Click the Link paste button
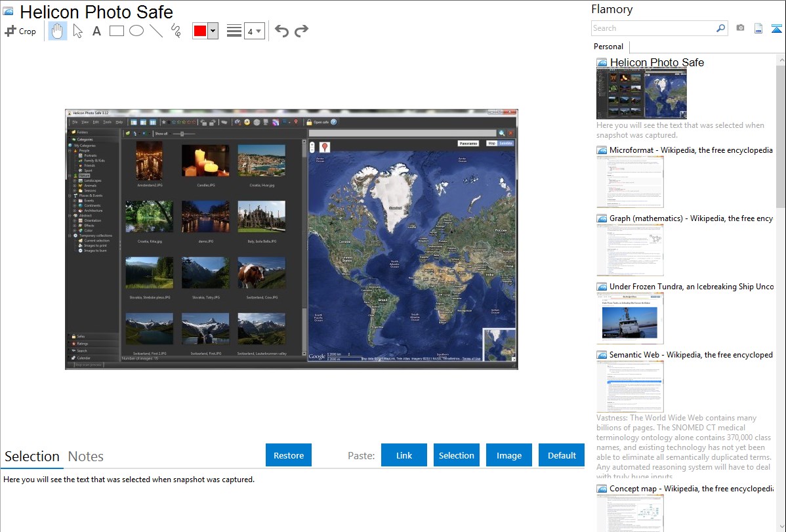Screen dimensions: 786x532 pyautogui.click(x=404, y=455)
